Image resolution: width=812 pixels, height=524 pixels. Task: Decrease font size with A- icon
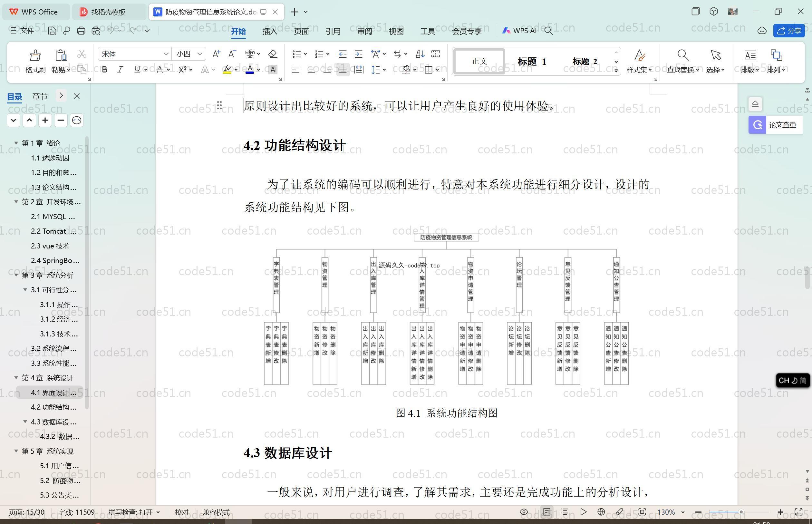[232, 54]
